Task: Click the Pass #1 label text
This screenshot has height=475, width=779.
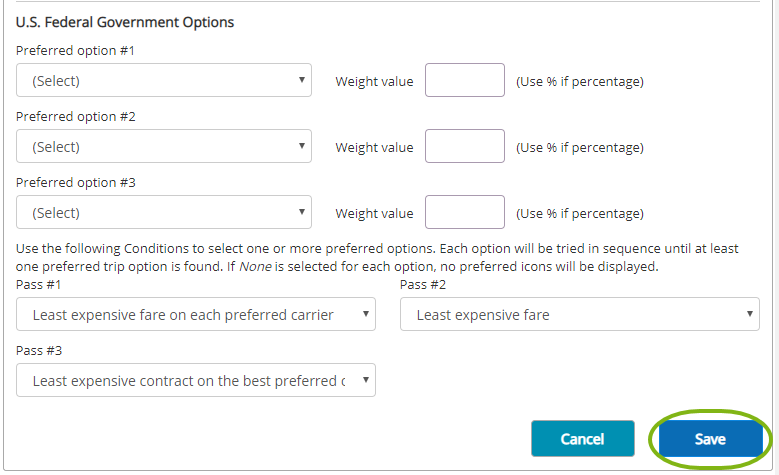Action: pyautogui.click(x=38, y=285)
